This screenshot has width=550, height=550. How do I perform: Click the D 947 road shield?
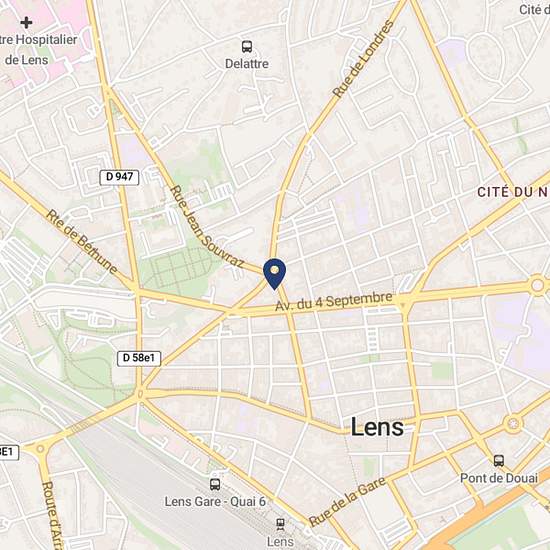pyautogui.click(x=119, y=177)
